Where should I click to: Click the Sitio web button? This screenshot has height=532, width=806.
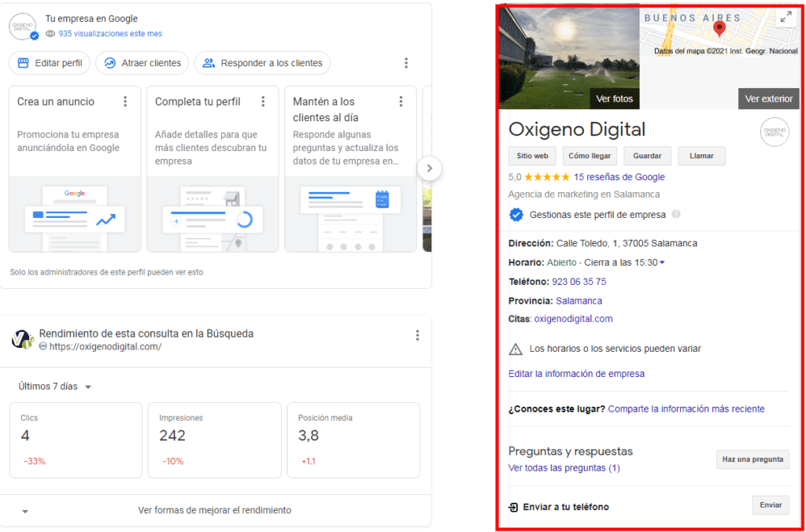point(532,156)
